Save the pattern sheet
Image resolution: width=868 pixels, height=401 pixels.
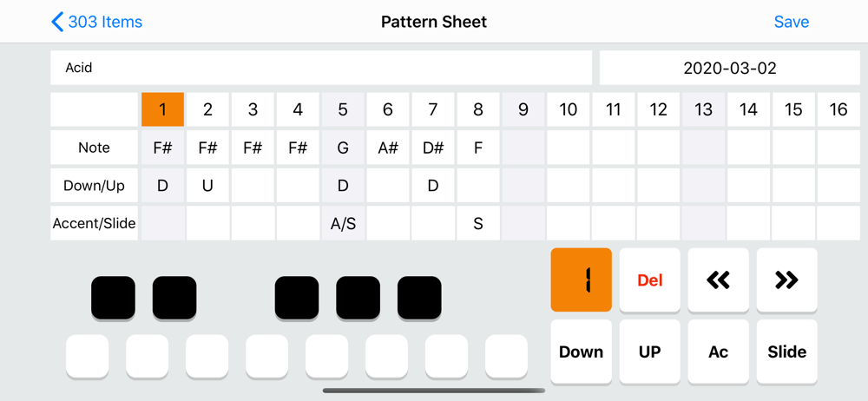tap(791, 22)
